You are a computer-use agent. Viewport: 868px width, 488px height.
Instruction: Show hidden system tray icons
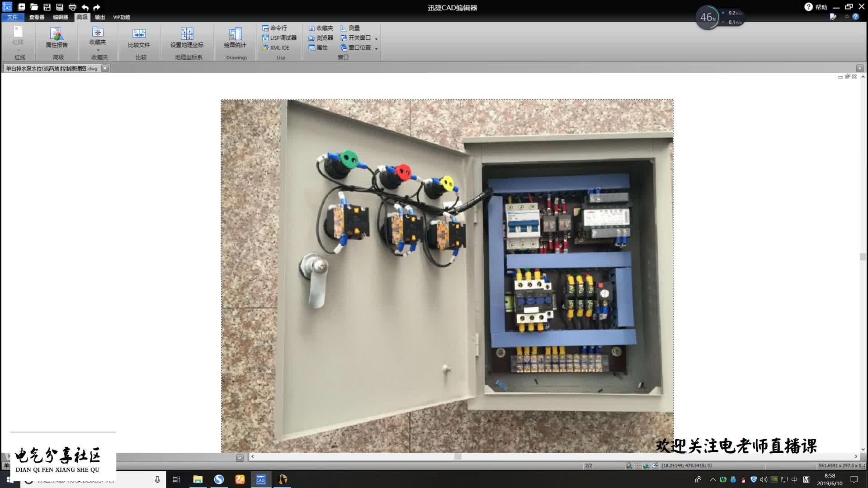pyautogui.click(x=713, y=479)
